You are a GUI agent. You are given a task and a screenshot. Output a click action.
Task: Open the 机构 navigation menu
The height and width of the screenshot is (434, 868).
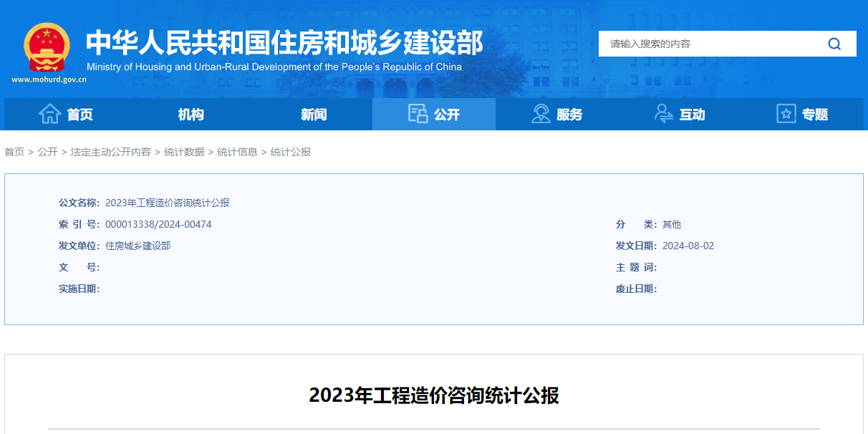pyautogui.click(x=190, y=114)
